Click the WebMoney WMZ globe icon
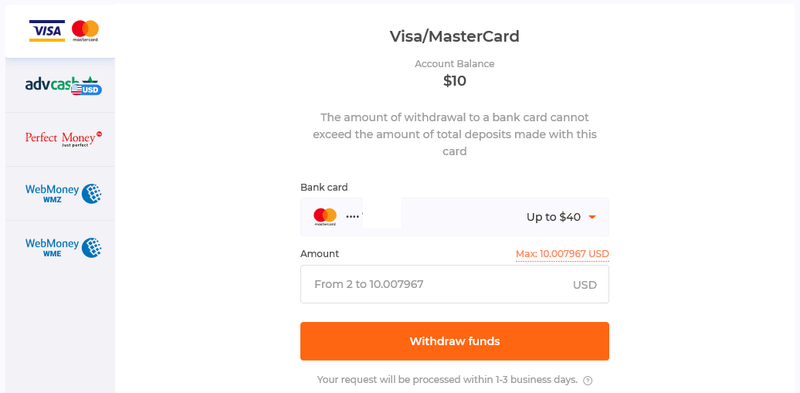800x393 pixels. (92, 194)
